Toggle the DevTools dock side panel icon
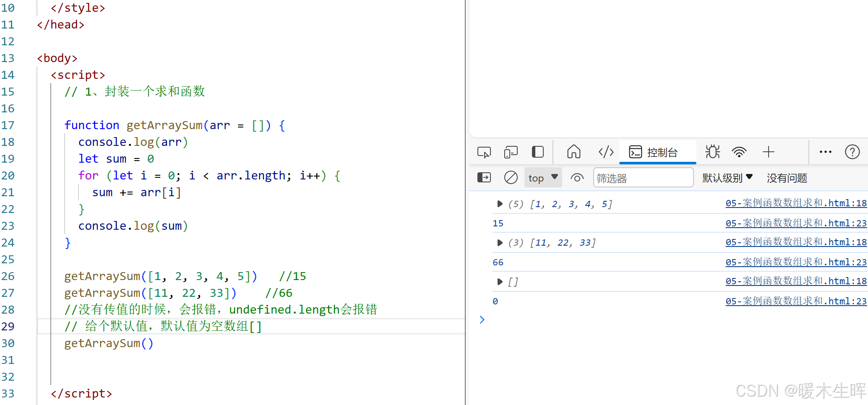 (x=537, y=152)
